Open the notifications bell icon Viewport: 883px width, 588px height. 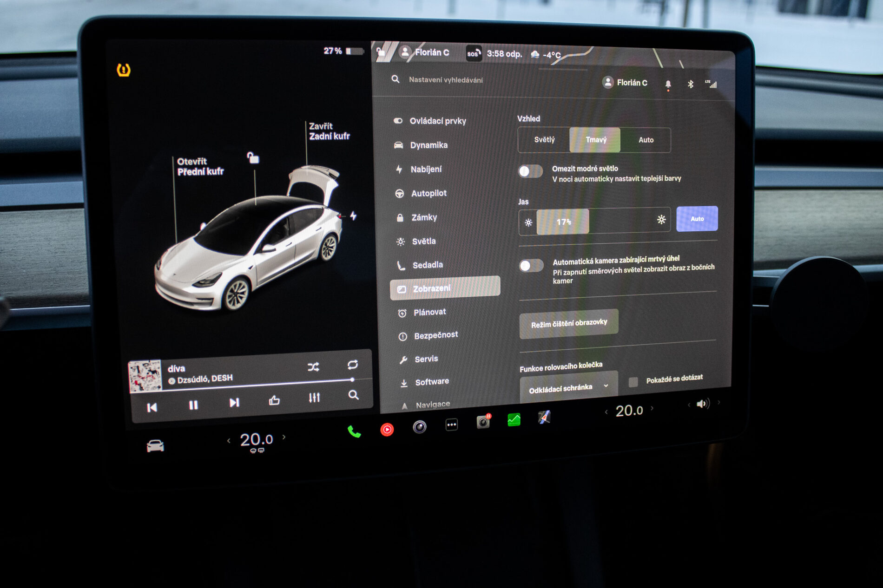tap(668, 84)
